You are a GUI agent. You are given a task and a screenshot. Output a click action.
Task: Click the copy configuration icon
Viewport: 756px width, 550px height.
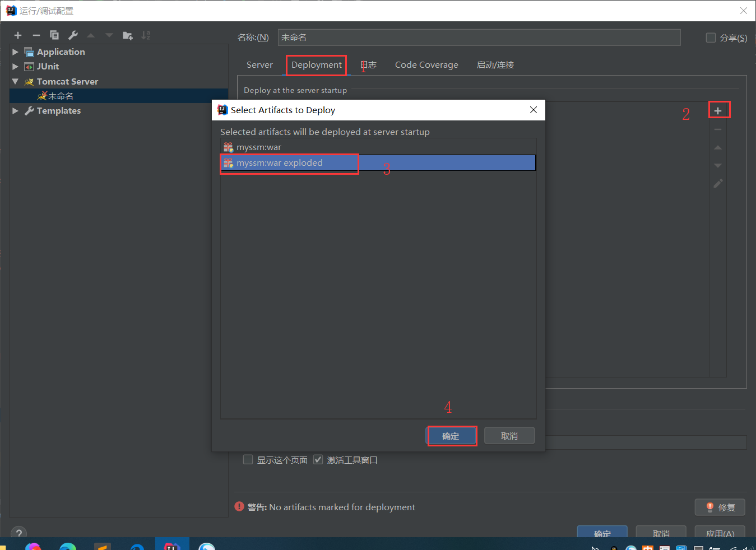click(54, 35)
